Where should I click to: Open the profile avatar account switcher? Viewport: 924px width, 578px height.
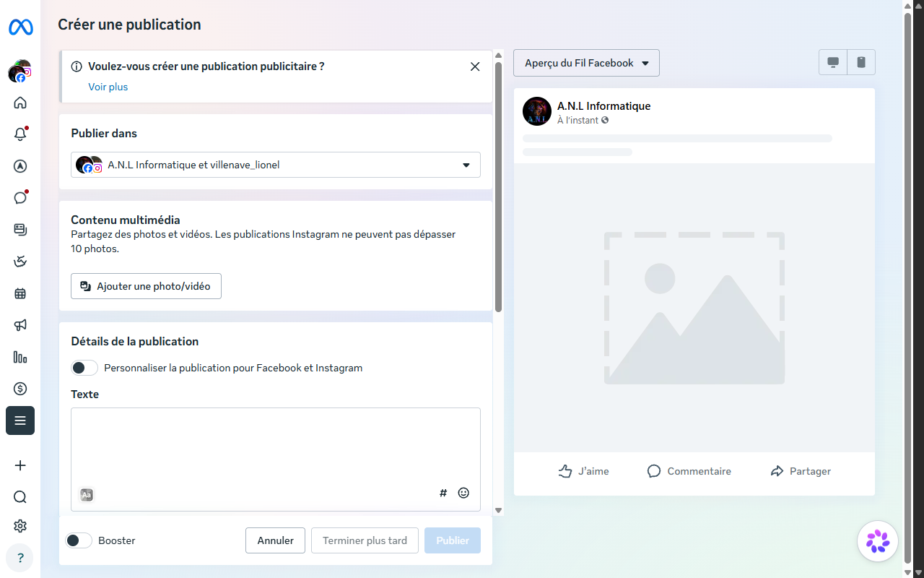point(20,72)
